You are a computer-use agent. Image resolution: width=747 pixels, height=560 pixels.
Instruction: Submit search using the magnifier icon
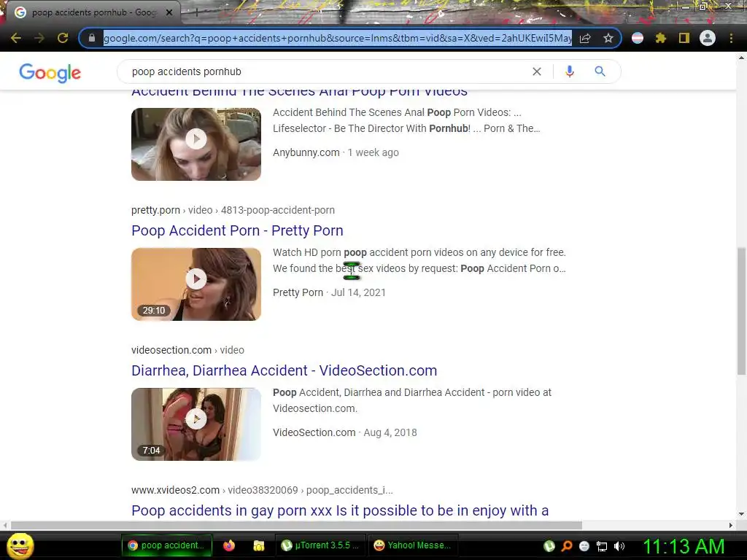[600, 71]
